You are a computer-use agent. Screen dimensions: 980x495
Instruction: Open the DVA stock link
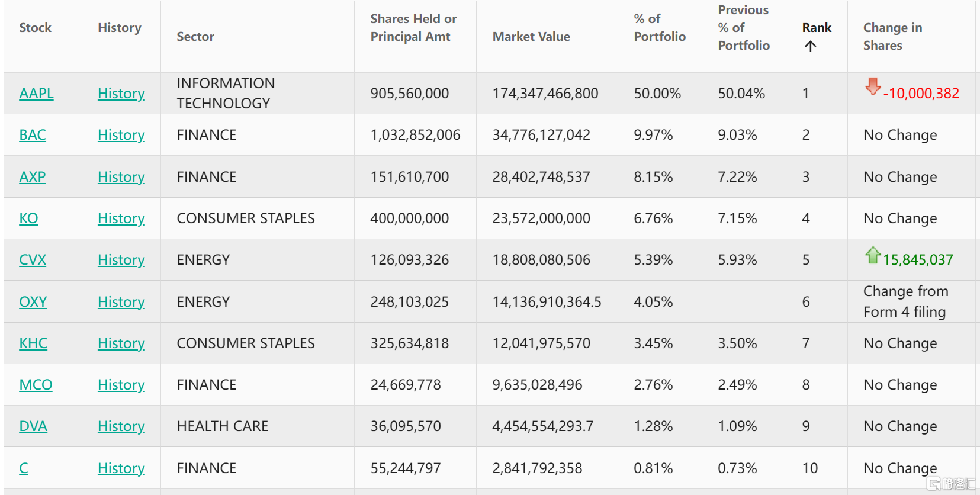[33, 426]
